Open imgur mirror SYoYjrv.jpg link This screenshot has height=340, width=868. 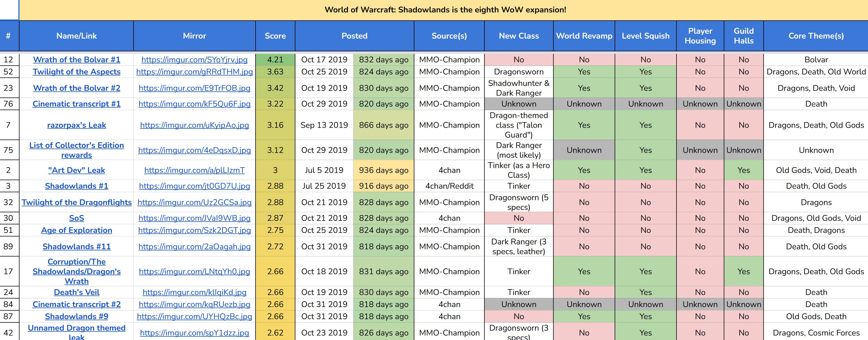pyautogui.click(x=195, y=60)
